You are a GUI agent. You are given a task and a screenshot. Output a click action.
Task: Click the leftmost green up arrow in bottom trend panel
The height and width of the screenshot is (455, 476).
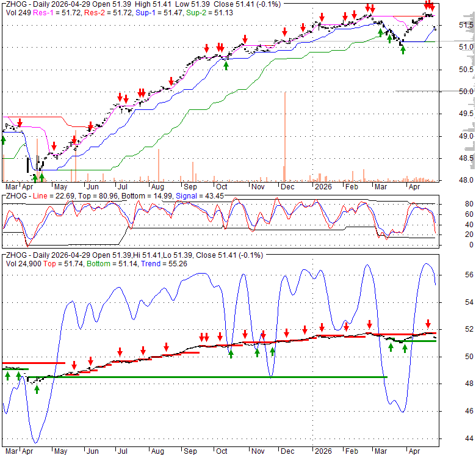click(x=7, y=376)
